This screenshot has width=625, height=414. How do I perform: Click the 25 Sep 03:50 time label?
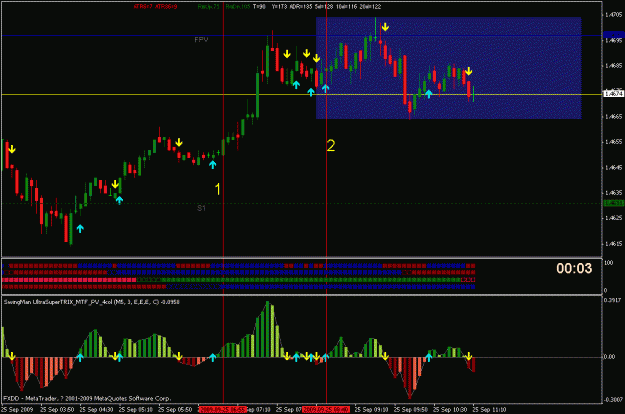57,409
